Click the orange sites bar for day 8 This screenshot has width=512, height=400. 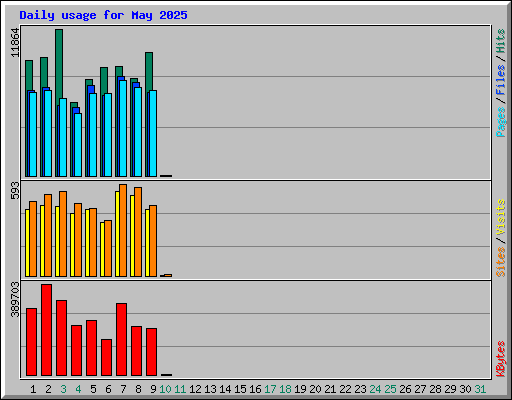point(138,232)
